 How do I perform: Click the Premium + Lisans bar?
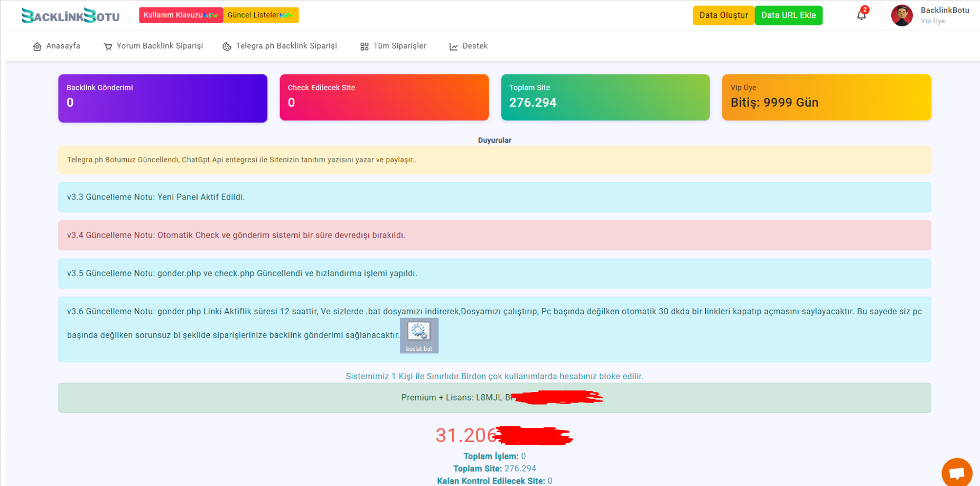tap(494, 398)
